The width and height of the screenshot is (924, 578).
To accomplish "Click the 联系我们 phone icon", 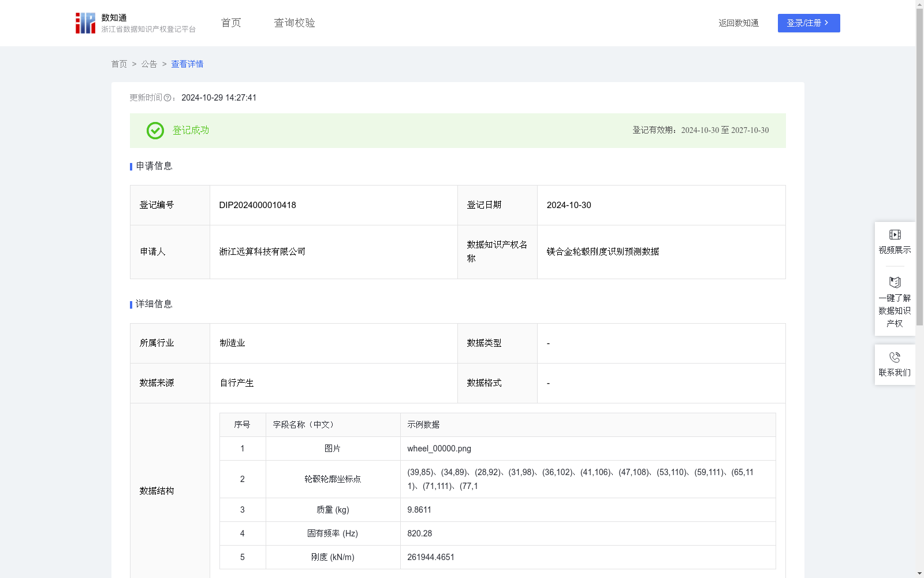I will coord(895,358).
